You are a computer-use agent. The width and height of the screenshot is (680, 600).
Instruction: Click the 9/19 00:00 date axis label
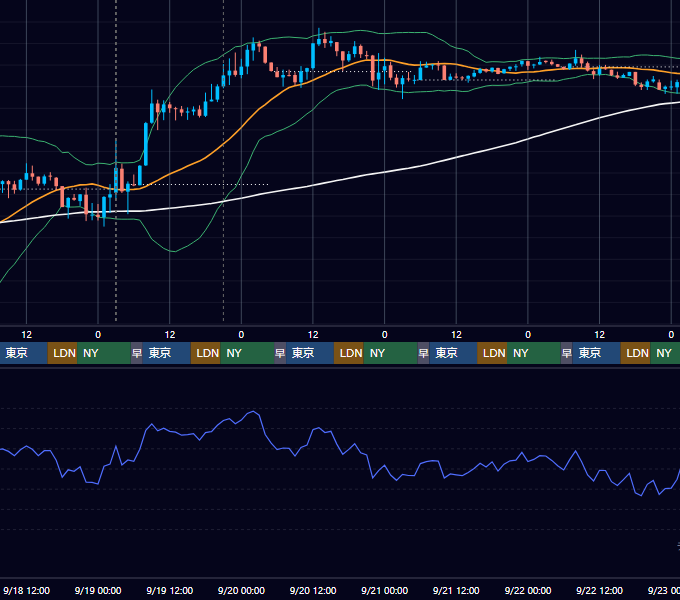pyautogui.click(x=98, y=590)
